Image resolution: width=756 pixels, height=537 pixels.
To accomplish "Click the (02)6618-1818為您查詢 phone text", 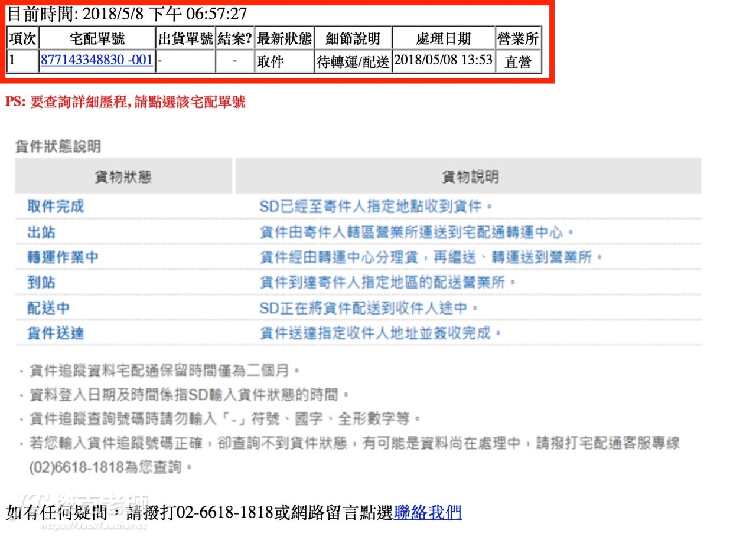I will tap(111, 468).
